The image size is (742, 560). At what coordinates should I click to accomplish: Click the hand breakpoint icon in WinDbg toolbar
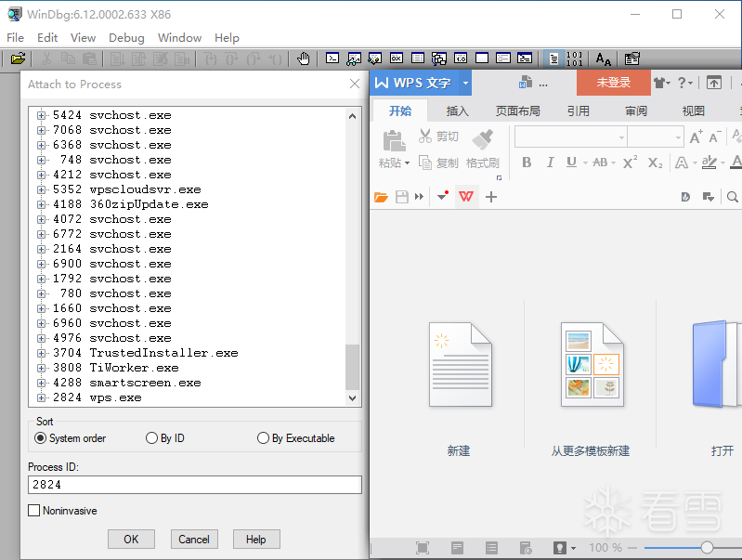(303, 59)
